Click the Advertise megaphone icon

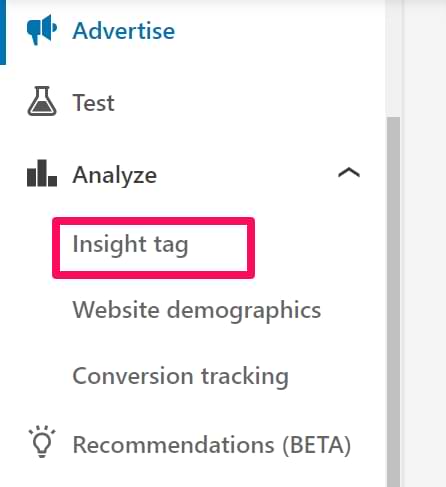point(42,30)
